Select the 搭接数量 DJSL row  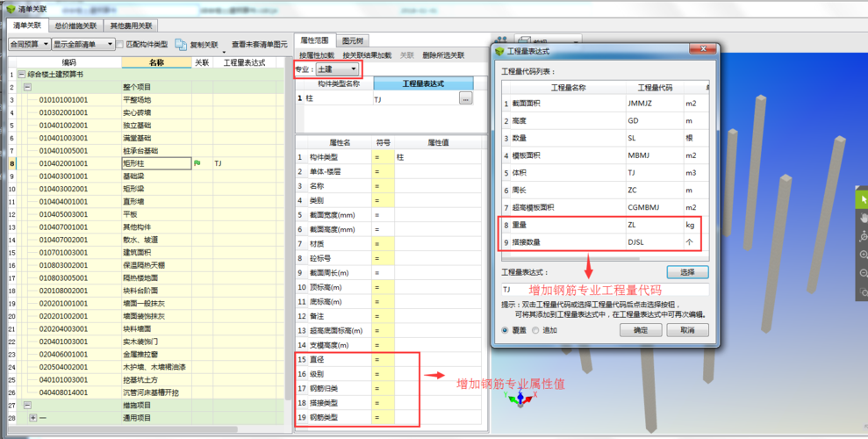605,242
